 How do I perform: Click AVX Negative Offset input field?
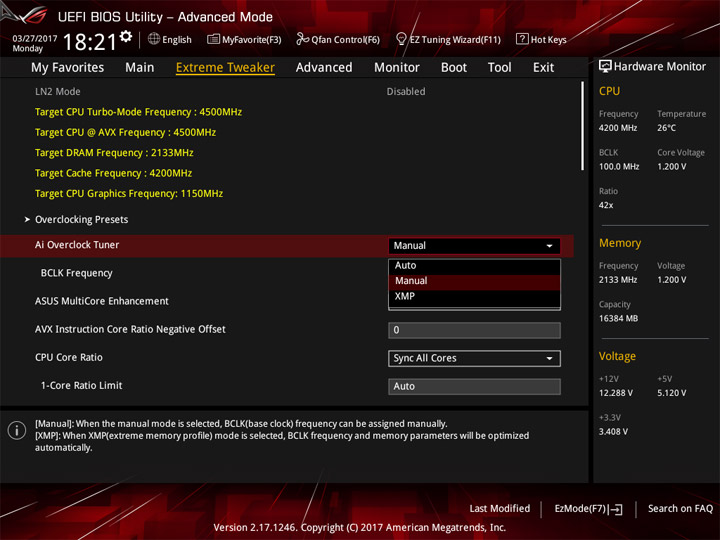(474, 330)
